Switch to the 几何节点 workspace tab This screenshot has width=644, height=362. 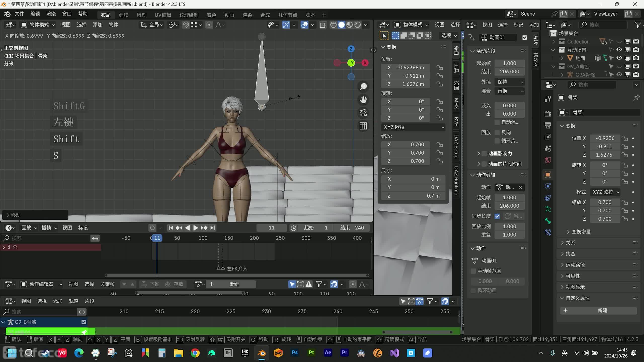tap(288, 15)
